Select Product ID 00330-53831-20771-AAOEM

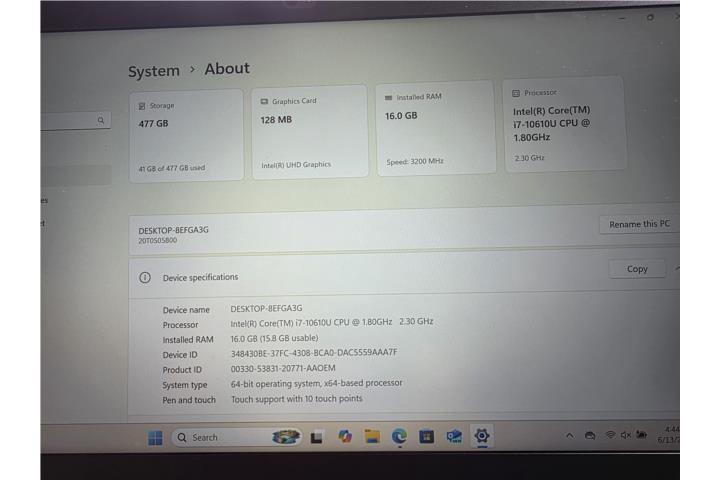coord(283,368)
